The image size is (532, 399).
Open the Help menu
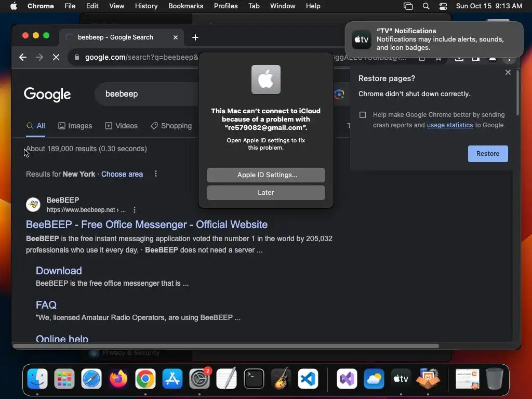pyautogui.click(x=313, y=6)
